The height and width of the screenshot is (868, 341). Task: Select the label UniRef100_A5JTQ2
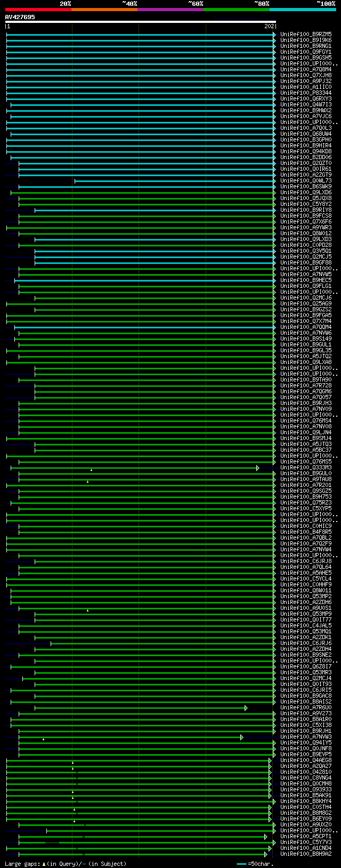306,357
